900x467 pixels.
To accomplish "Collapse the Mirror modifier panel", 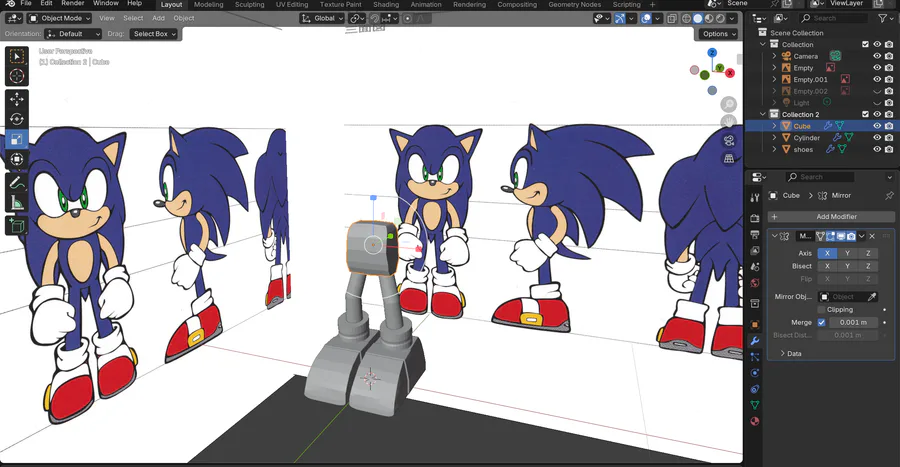I will [774, 236].
